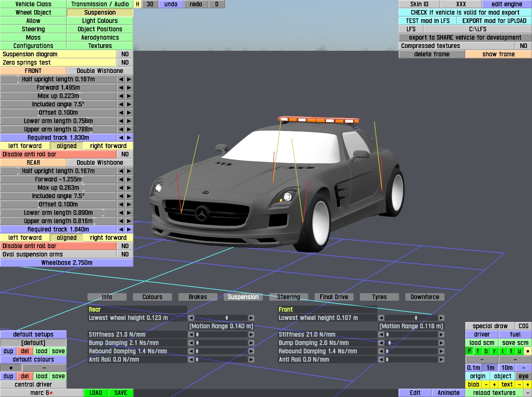
Task: Select rear 'right forward' option
Action: 108,238
